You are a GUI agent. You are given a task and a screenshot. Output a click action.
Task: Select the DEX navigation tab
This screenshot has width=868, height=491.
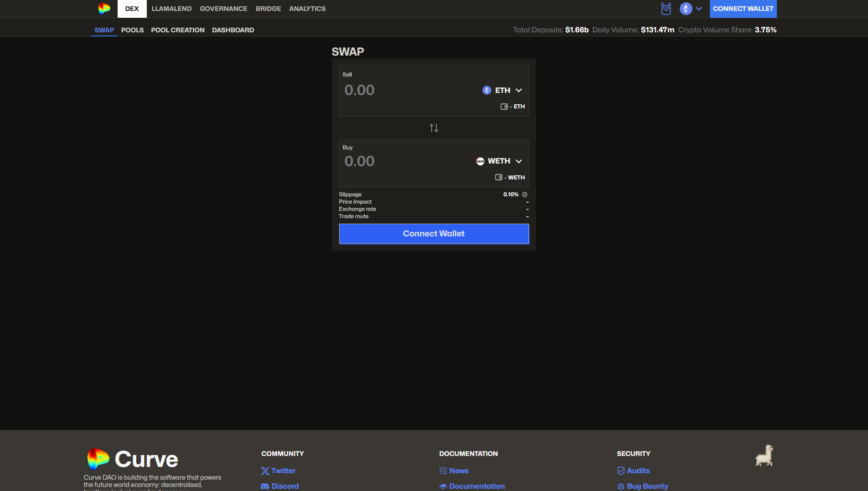pyautogui.click(x=132, y=9)
